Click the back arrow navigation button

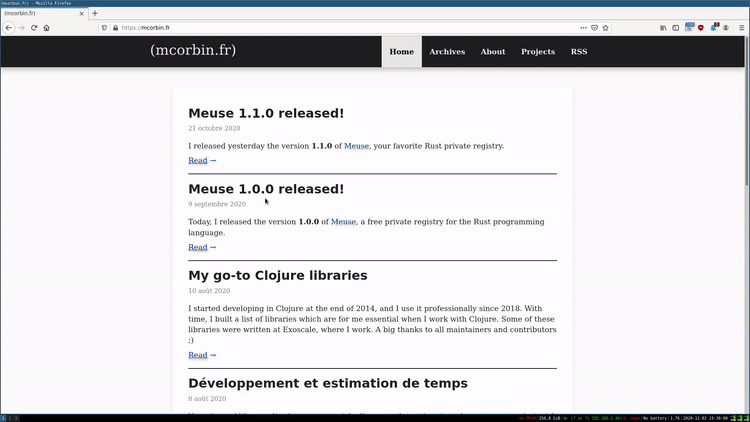pyautogui.click(x=9, y=28)
